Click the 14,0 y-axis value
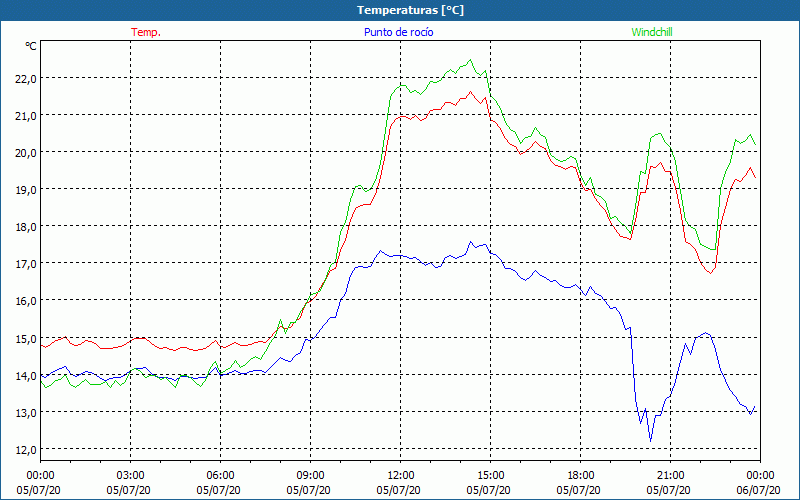 [x=26, y=376]
